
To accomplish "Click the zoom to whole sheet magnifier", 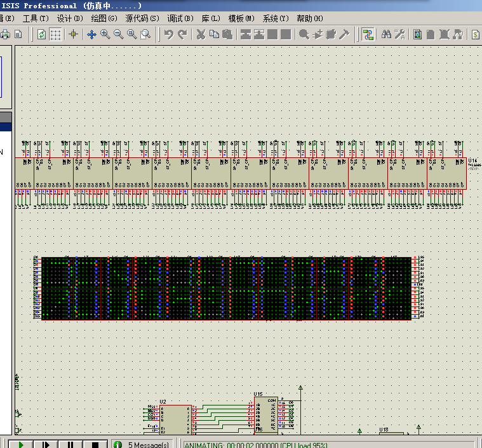I will pos(132,34).
